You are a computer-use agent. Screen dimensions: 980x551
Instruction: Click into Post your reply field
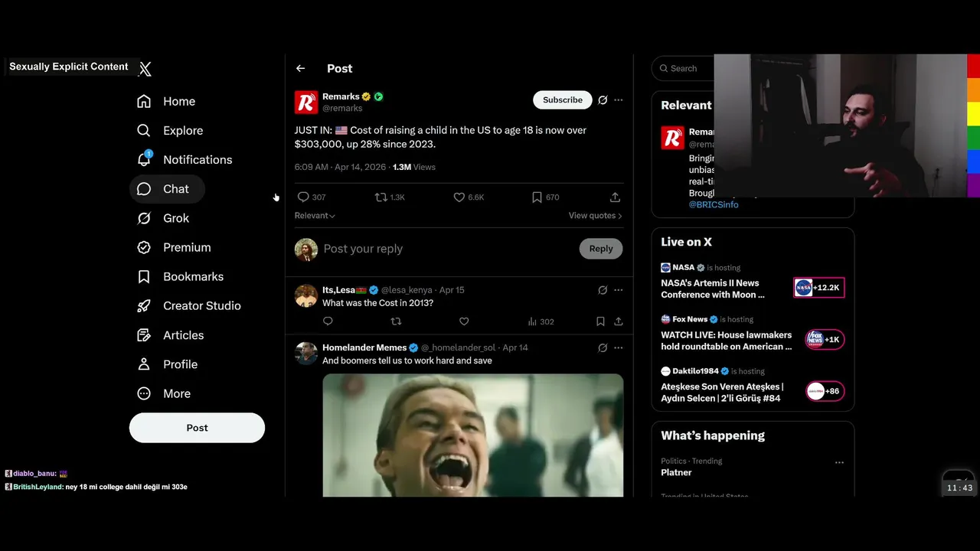coord(448,249)
